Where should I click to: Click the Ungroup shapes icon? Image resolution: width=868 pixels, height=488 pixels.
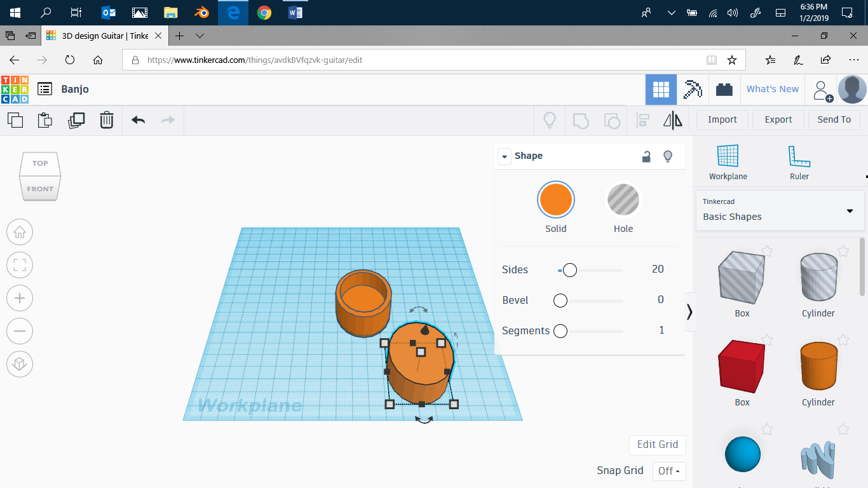tap(611, 120)
